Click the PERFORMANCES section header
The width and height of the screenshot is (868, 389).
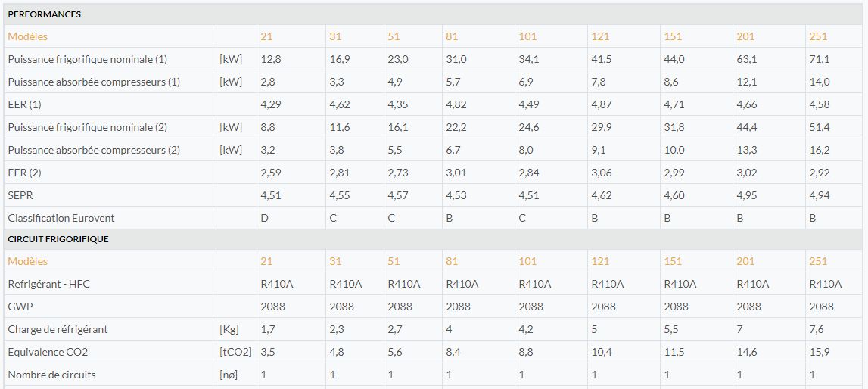click(45, 14)
